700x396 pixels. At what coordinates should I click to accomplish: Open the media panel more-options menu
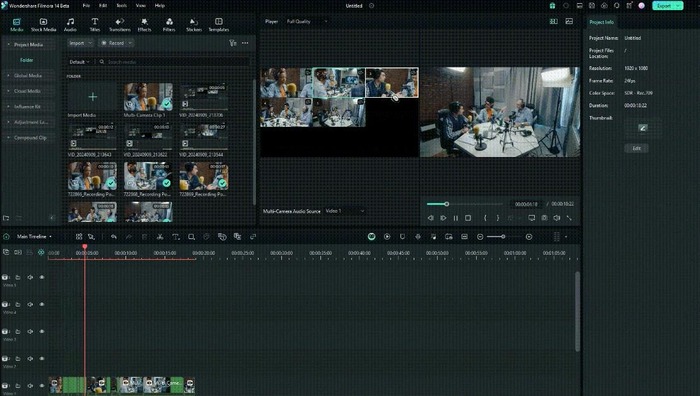point(245,43)
